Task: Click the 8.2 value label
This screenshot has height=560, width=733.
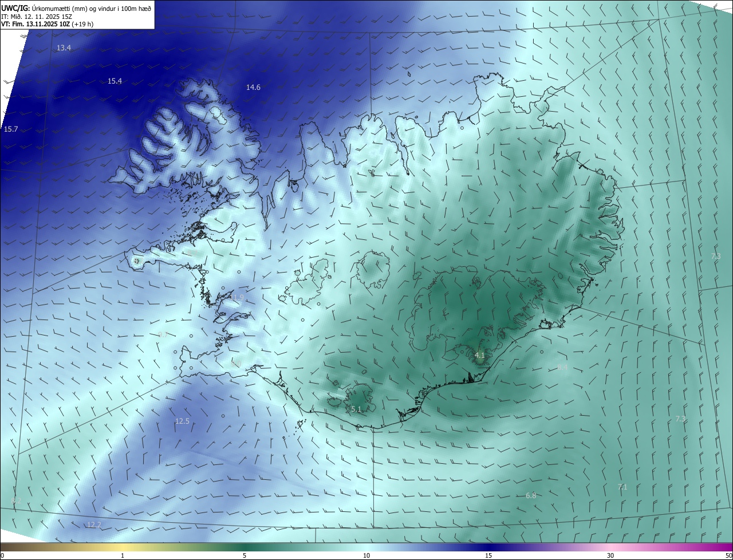Action: pyautogui.click(x=16, y=501)
